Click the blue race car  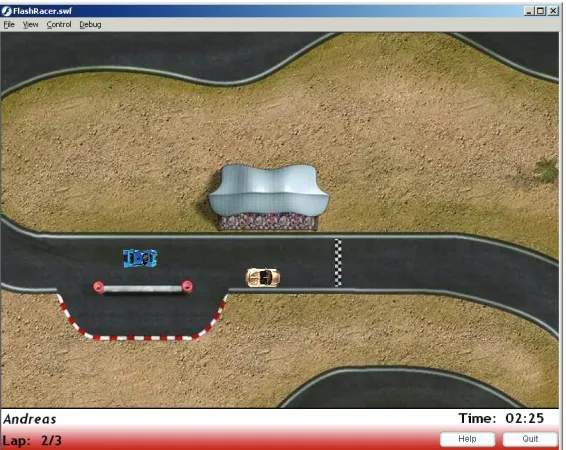(x=140, y=258)
